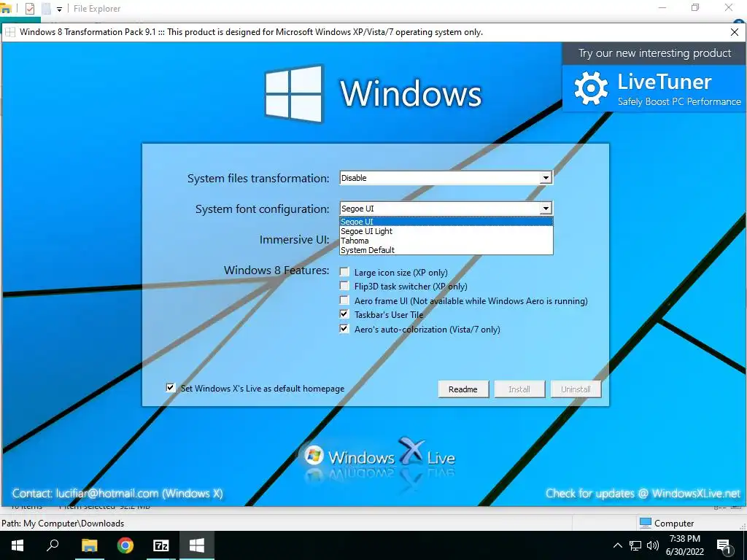Choose Segoe UI Light font option
The height and width of the screenshot is (560, 747).
446,231
